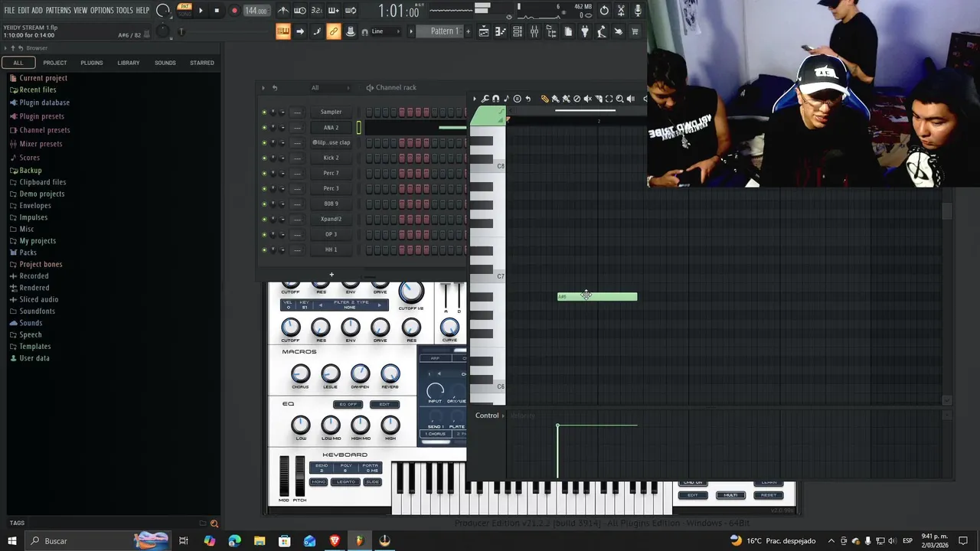Open the plugin picker plug icon
This screenshot has height=551, width=980.
click(x=585, y=31)
